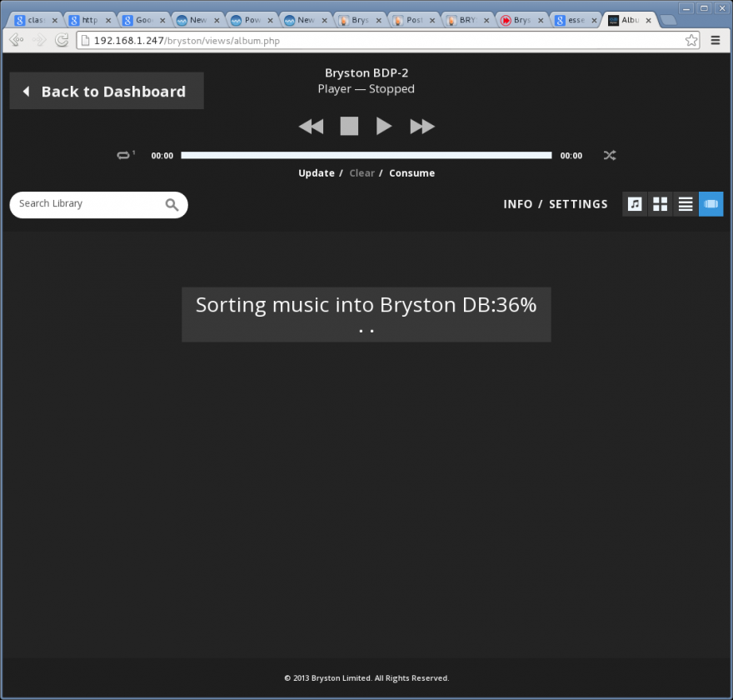Image resolution: width=733 pixels, height=700 pixels.
Task: Reload the page with refresh icon
Action: [62, 40]
